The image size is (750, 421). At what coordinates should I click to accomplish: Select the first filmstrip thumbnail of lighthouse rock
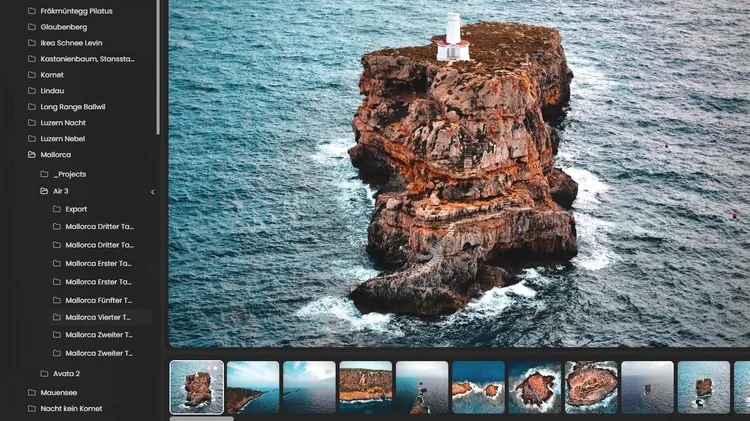(197, 387)
